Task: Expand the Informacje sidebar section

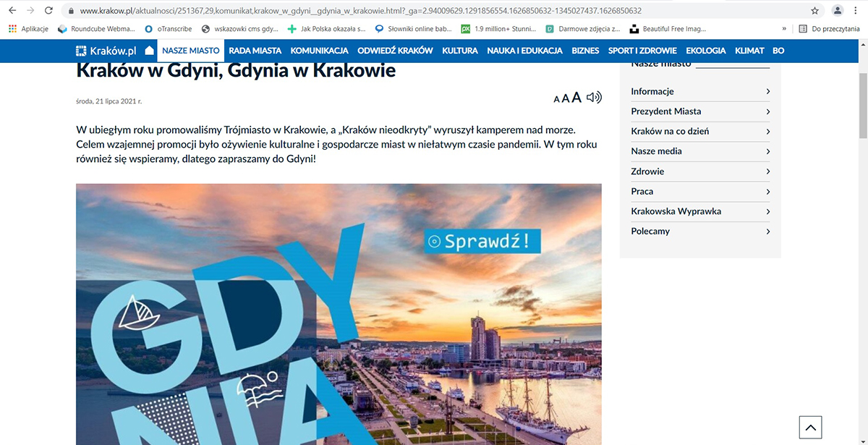Action: click(x=699, y=91)
